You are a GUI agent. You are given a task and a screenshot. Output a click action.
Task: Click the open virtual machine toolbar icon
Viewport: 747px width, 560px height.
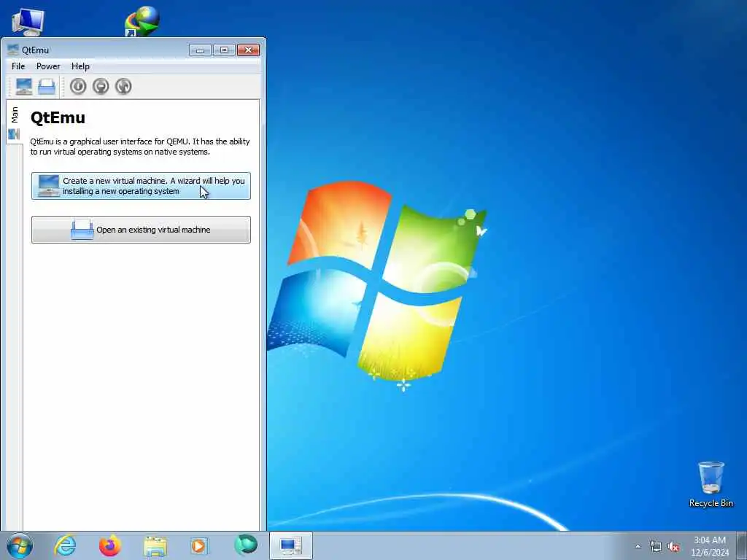coord(47,87)
